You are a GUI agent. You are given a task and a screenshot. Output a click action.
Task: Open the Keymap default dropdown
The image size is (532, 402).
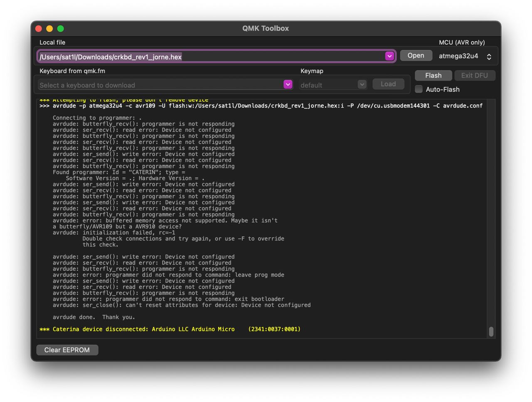pyautogui.click(x=333, y=85)
